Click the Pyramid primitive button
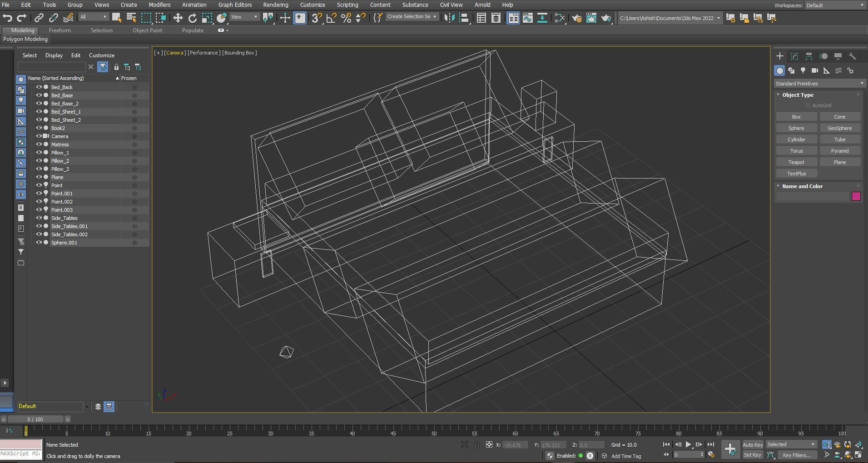Screen dimensions: 868x463 tap(839, 151)
